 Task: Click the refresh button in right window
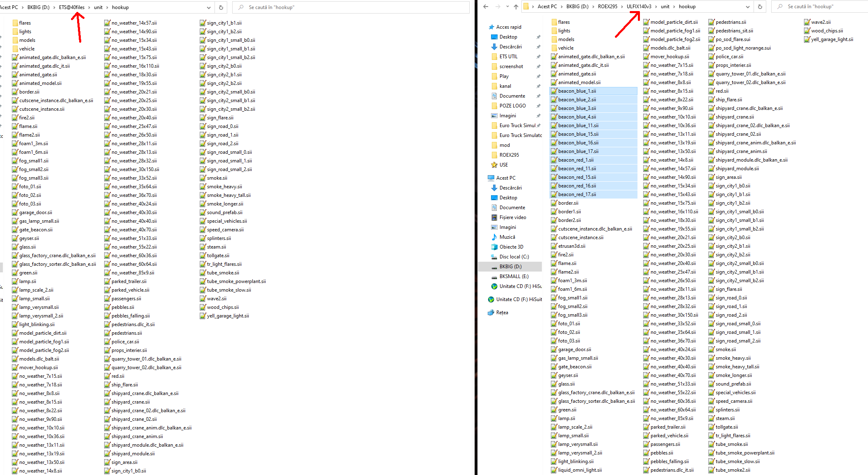760,7
